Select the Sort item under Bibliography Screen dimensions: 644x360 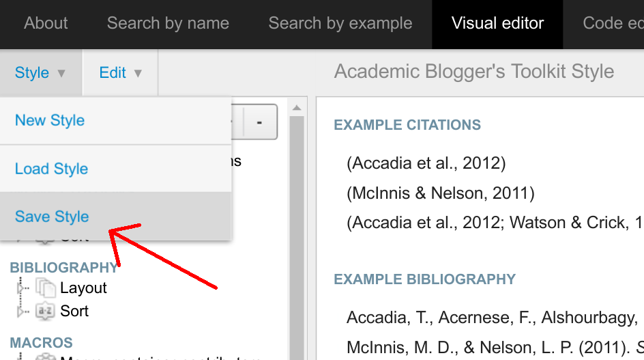click(x=74, y=311)
